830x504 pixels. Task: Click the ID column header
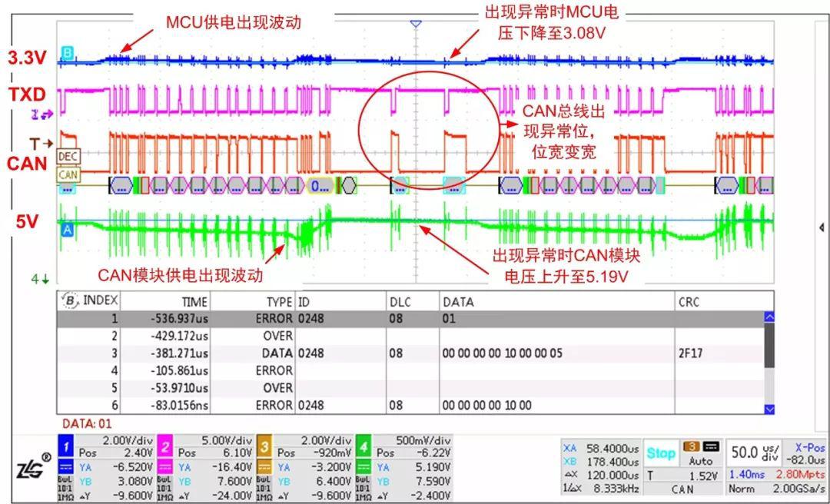tap(304, 302)
